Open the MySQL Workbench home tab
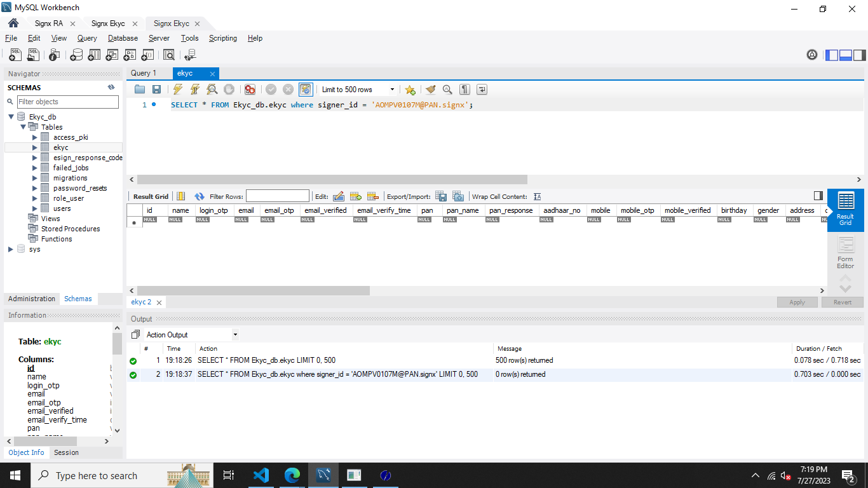Image resolution: width=868 pixels, height=488 pixels. tap(13, 24)
